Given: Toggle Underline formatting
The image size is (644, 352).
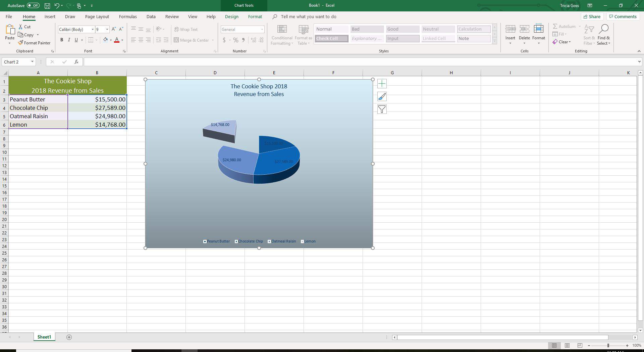Looking at the screenshot, I should tap(76, 40).
